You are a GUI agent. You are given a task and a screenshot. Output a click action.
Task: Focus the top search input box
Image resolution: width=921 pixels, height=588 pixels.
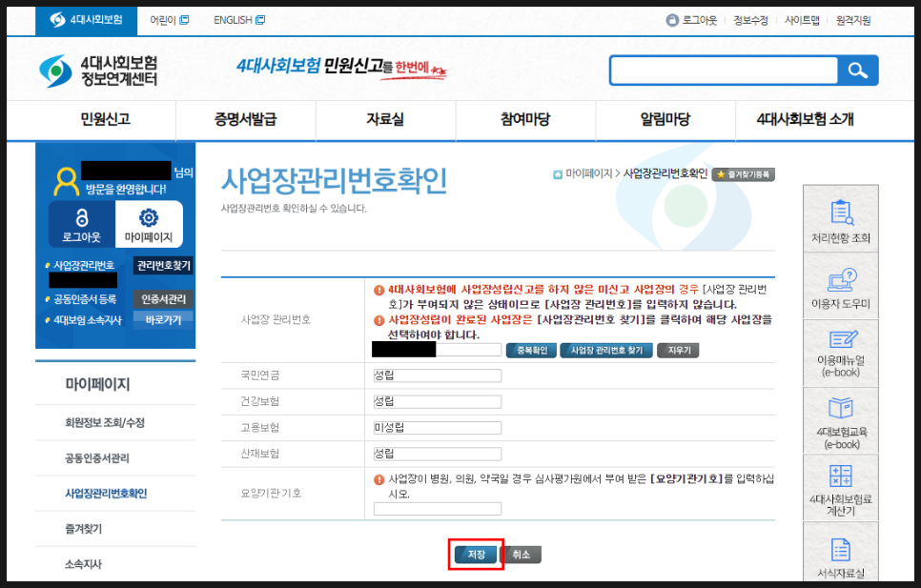pos(724,71)
